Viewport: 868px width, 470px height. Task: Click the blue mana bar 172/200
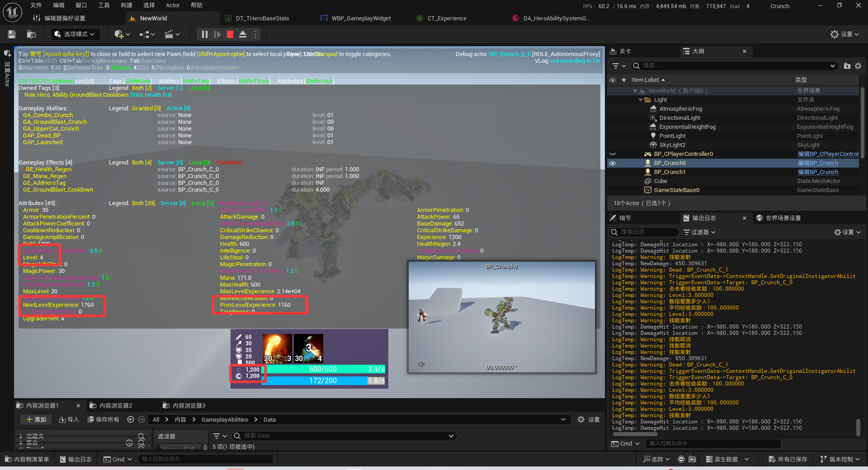tap(323, 381)
